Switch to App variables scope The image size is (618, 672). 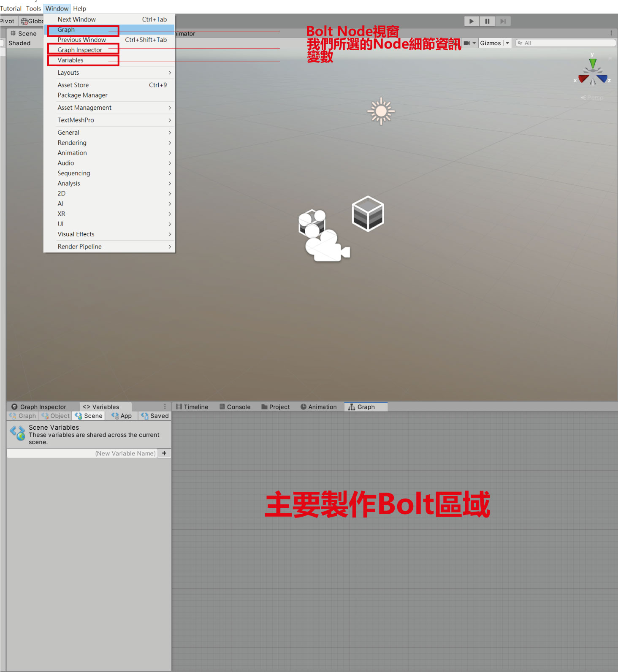point(122,416)
